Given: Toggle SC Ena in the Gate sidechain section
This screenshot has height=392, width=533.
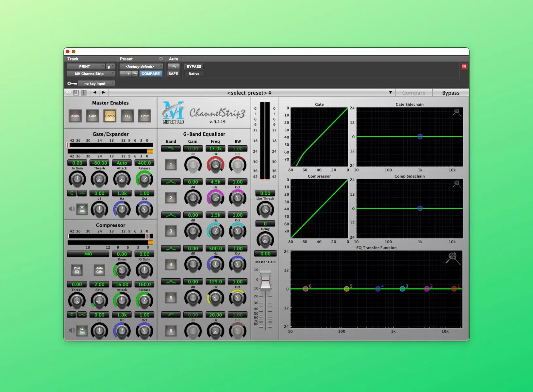Looking at the screenshot, I should coord(82,209).
